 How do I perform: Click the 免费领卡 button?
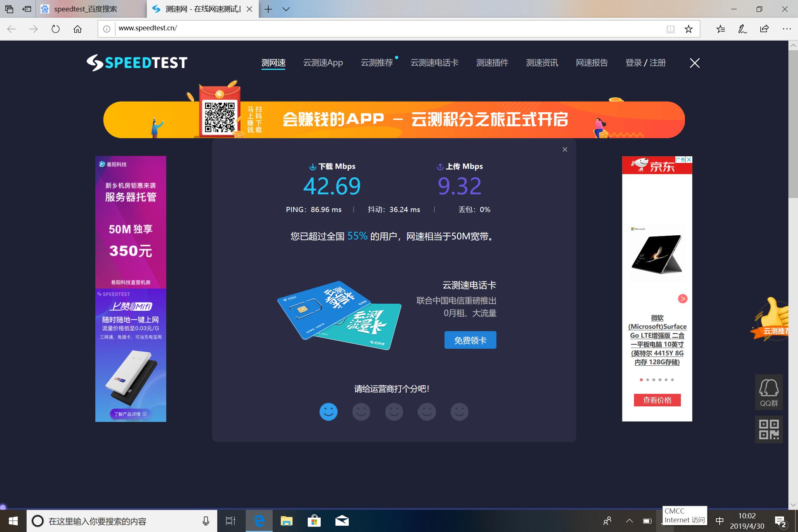click(x=470, y=340)
